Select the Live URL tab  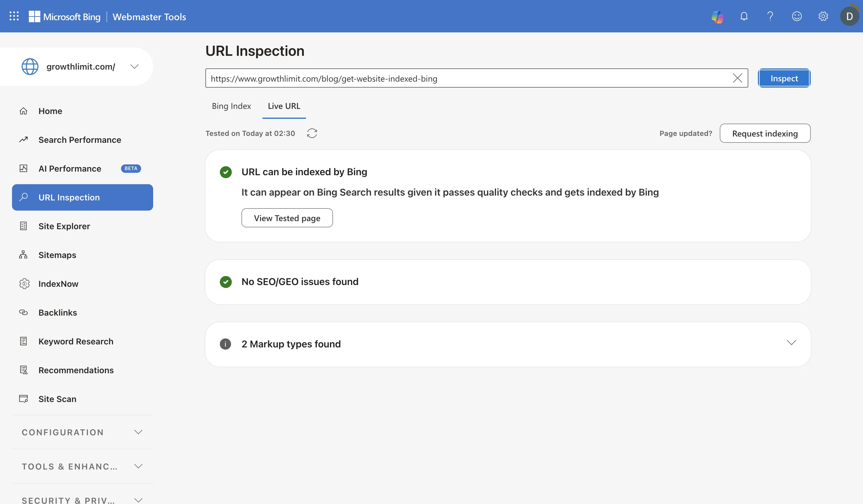tap(284, 106)
